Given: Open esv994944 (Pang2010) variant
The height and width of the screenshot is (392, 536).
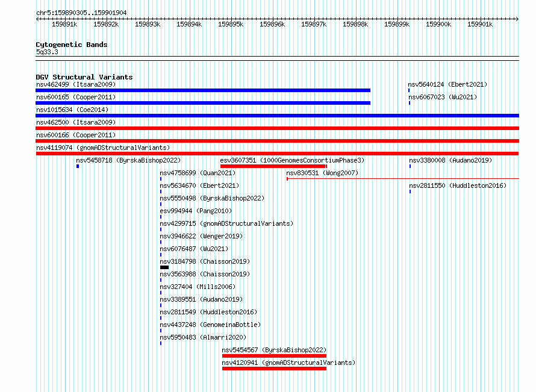Looking at the screenshot, I should point(196,211).
